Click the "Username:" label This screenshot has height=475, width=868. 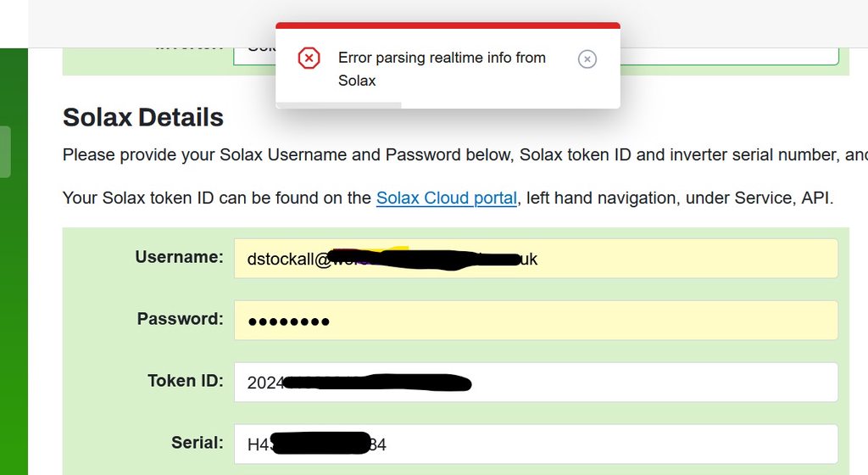pyautogui.click(x=179, y=257)
